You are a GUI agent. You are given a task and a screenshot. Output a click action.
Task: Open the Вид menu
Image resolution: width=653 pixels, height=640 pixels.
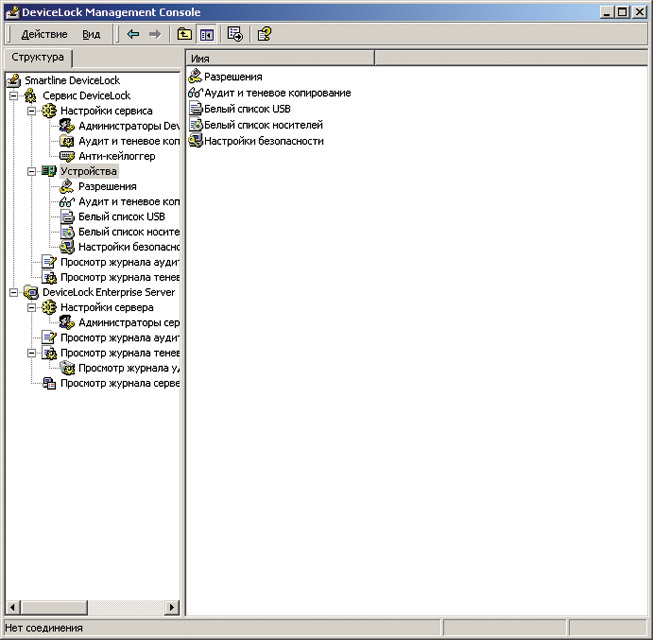(x=91, y=35)
